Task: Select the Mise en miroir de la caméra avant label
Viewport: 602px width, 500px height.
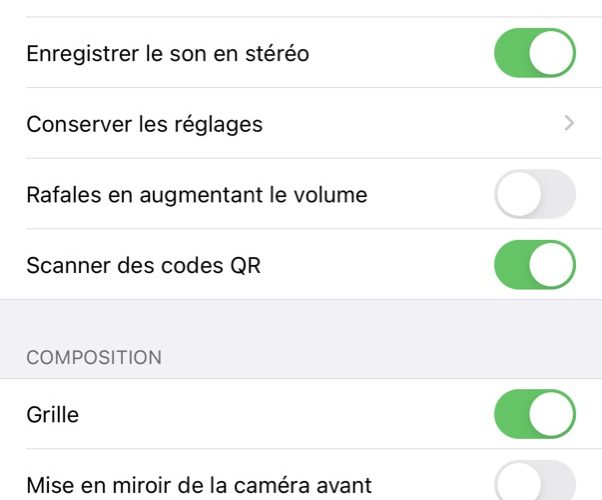Action: tap(199, 485)
